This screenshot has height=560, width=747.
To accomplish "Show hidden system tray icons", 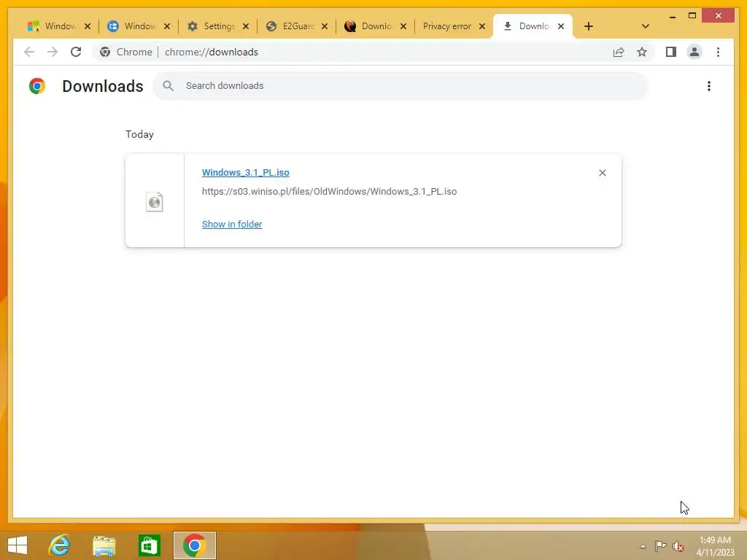I will 643,546.
